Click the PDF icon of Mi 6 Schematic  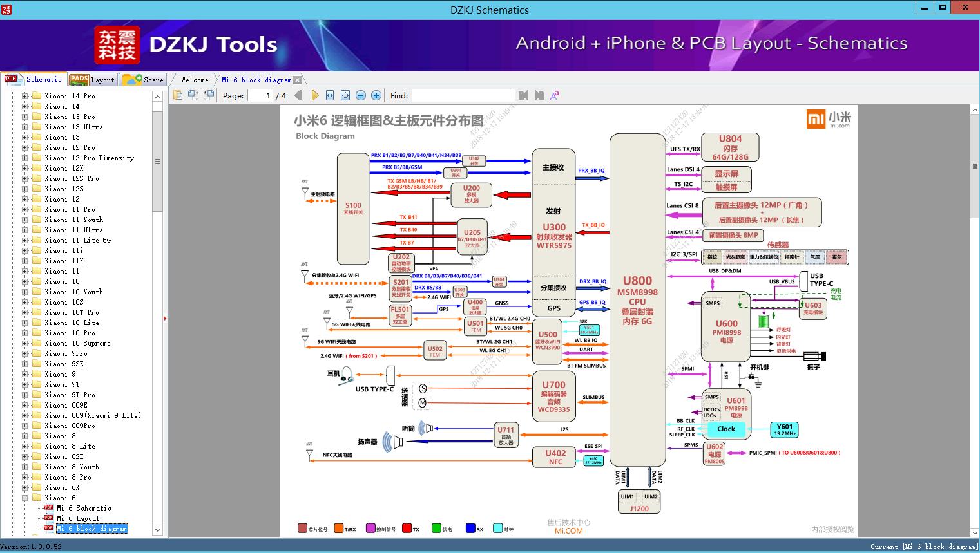pyautogui.click(x=48, y=508)
